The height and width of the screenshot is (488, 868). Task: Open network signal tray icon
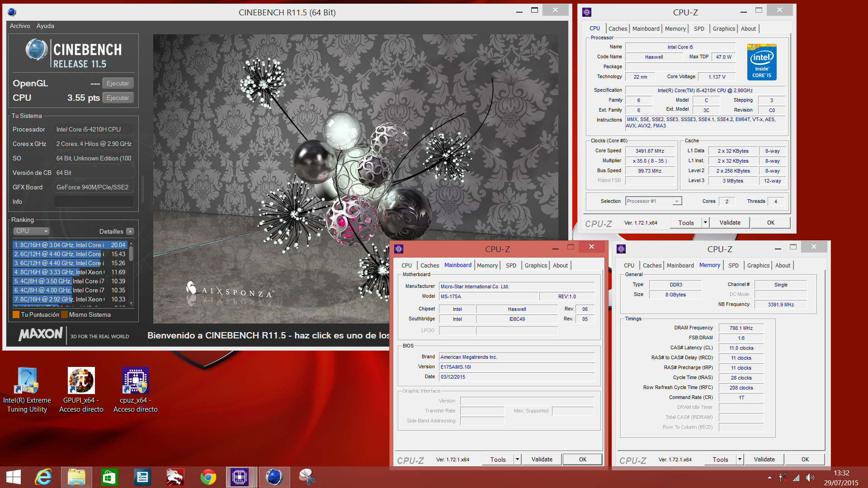pyautogui.click(x=797, y=478)
